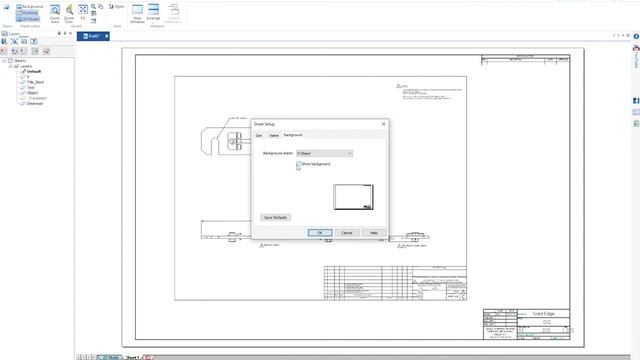Screen dimensions: 640x360
Task: Close the Sheet Setup dialog
Action: 383,124
